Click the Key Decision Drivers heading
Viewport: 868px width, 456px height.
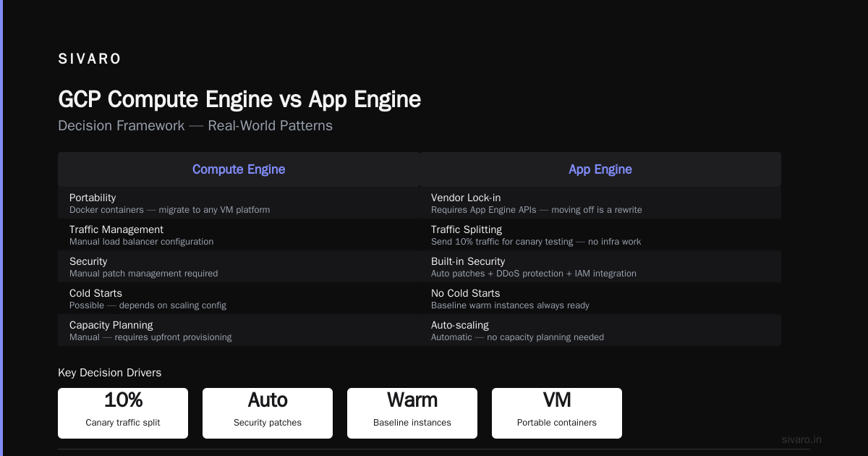[110, 373]
